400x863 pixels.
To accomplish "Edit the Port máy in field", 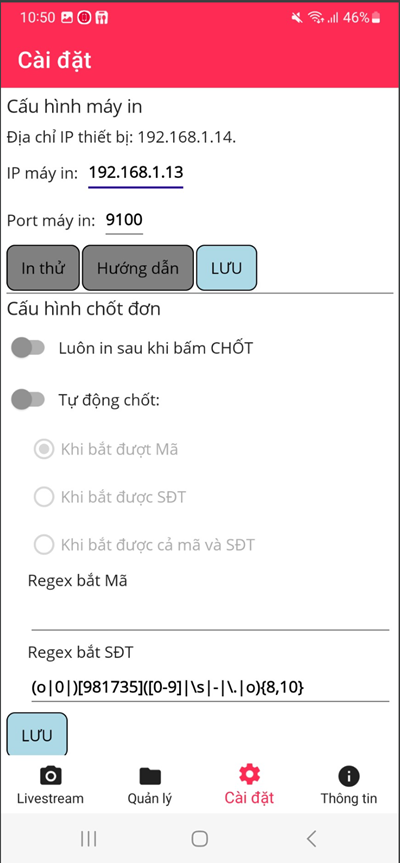I will [x=124, y=221].
